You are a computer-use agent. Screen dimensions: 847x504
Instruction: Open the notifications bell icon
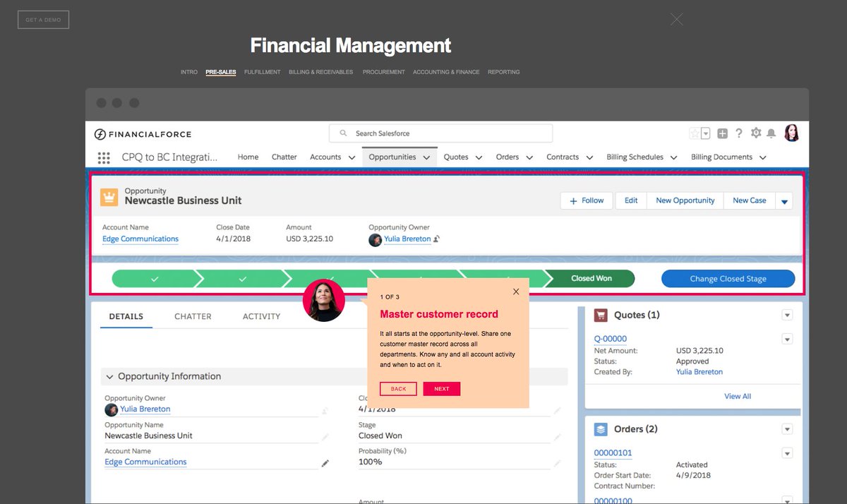point(771,133)
